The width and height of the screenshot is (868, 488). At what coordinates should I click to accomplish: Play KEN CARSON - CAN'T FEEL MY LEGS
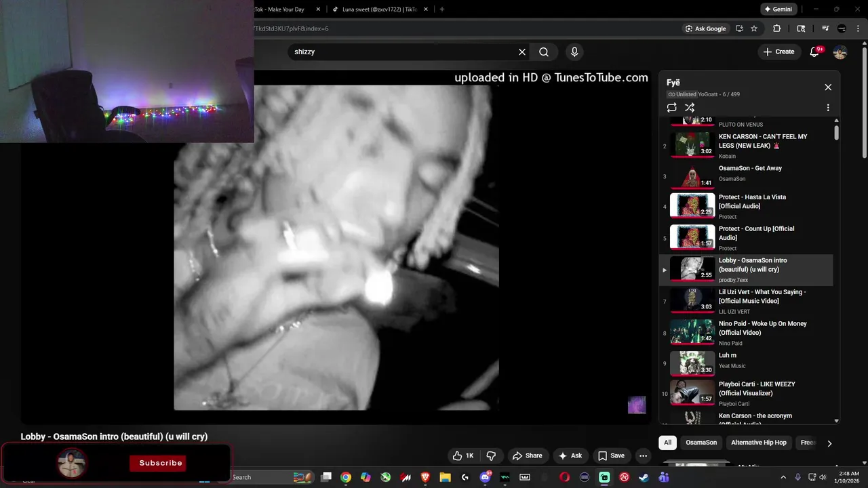(746, 146)
